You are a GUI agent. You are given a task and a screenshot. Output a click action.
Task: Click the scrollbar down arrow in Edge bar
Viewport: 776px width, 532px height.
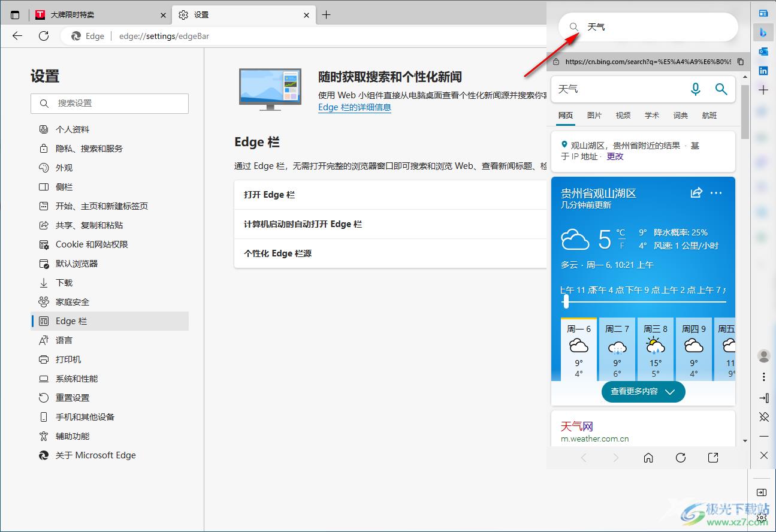(745, 441)
